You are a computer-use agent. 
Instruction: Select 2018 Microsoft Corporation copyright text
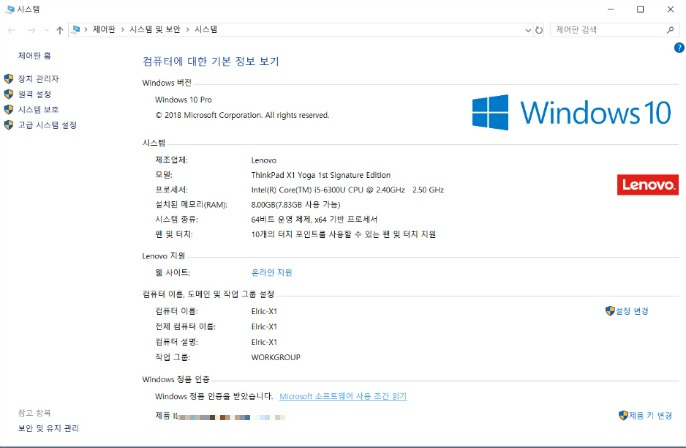coord(242,115)
